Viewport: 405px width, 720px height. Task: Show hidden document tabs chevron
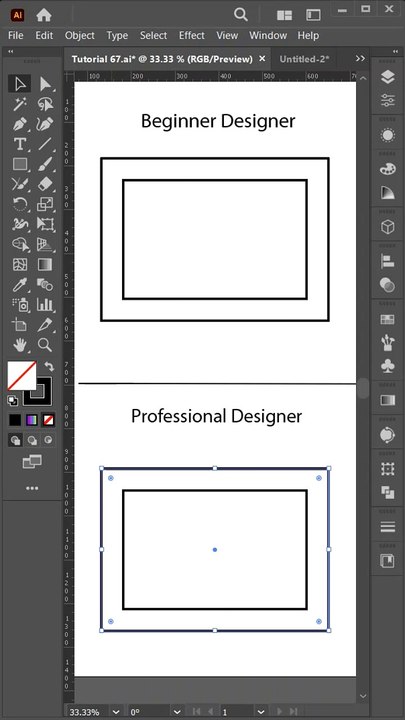pos(360,58)
